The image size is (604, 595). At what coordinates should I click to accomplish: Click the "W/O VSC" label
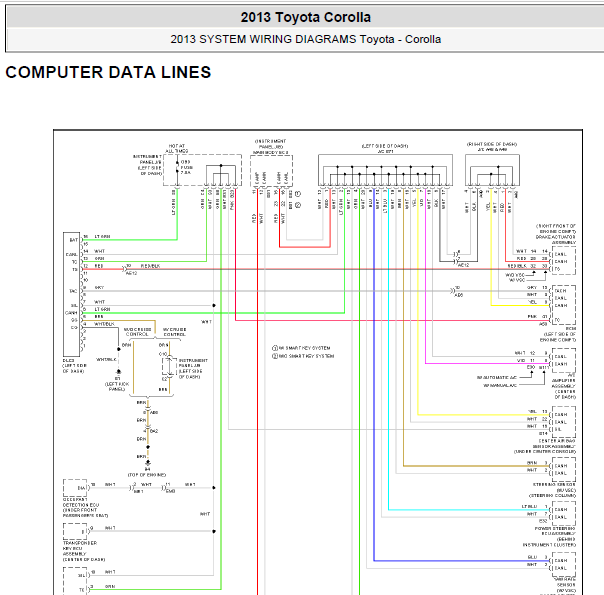pyautogui.click(x=515, y=275)
